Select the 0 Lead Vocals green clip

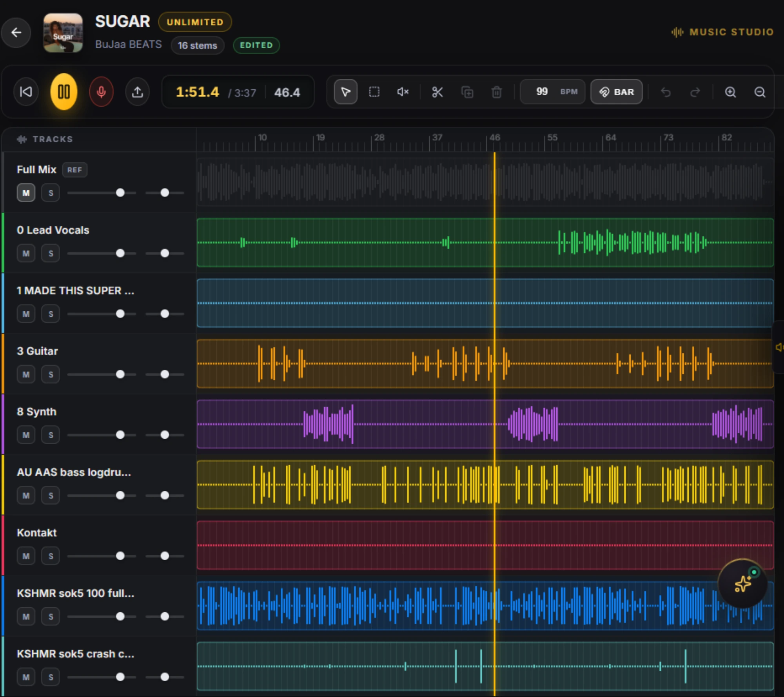click(x=485, y=243)
